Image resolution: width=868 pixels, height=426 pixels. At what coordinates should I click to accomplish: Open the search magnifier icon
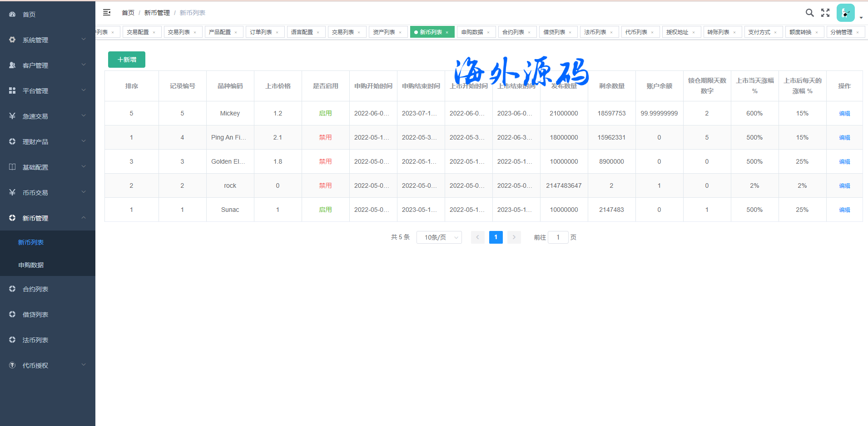point(809,13)
